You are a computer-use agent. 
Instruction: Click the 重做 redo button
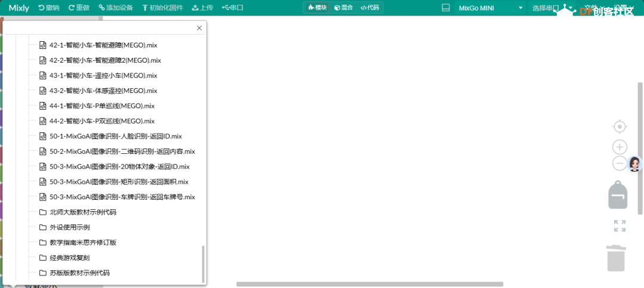pos(79,7)
